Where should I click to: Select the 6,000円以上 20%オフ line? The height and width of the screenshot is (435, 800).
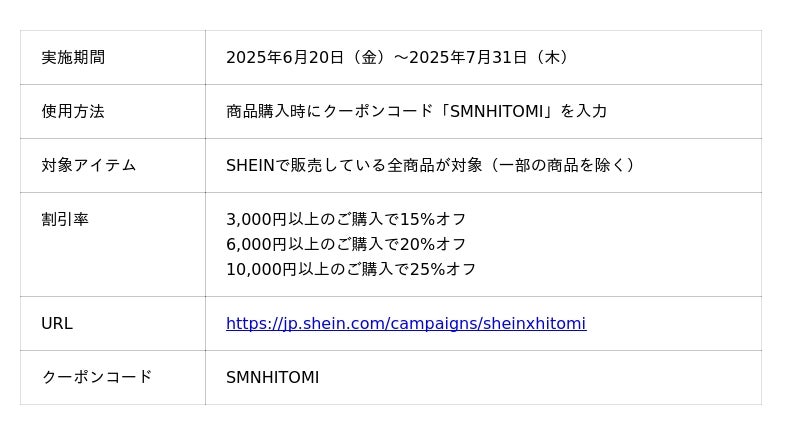(x=346, y=245)
